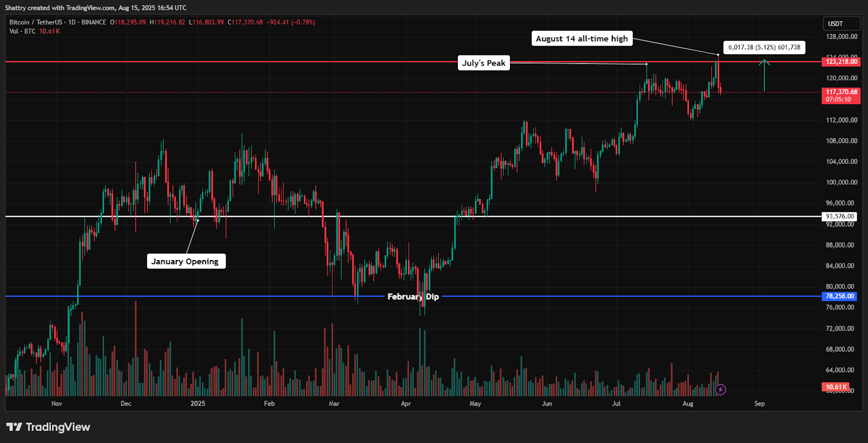Screen dimensions: 868x443
Task: Select the 'July's Peak' callout label
Action: [483, 63]
